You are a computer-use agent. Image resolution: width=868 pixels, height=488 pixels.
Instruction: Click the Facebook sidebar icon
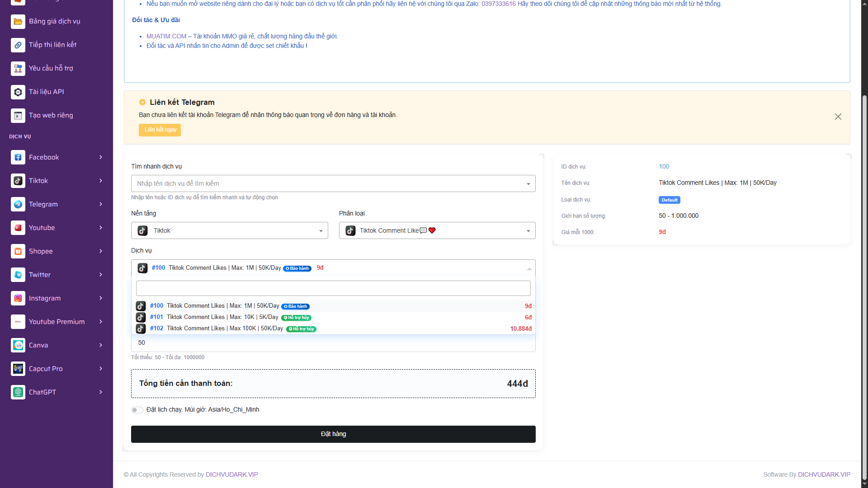(18, 157)
